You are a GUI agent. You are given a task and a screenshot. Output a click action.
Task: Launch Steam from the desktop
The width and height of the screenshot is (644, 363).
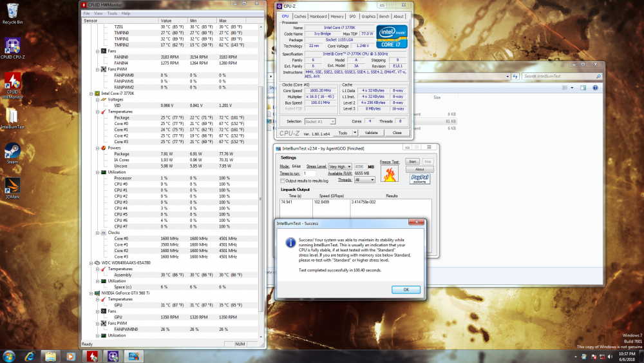12,153
